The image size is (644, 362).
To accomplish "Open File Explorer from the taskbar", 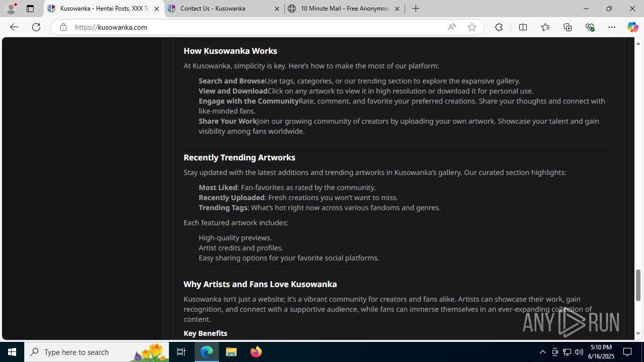I will pyautogui.click(x=231, y=352).
